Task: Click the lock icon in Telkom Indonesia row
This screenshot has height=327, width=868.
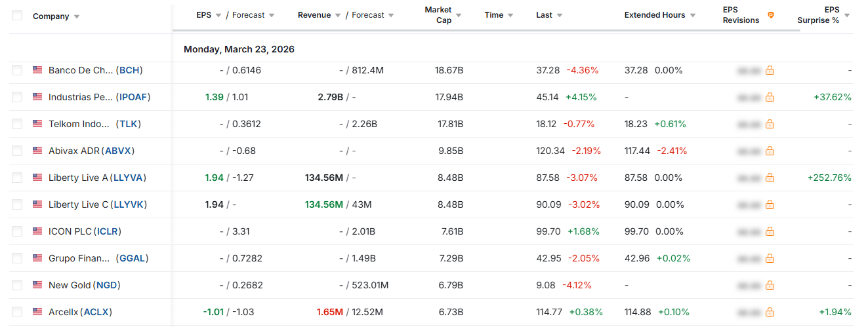Action: pyautogui.click(x=770, y=124)
